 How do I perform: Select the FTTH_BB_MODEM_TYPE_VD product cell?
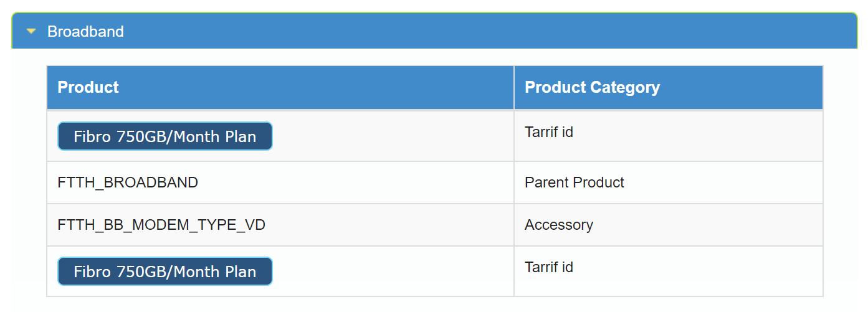click(161, 225)
